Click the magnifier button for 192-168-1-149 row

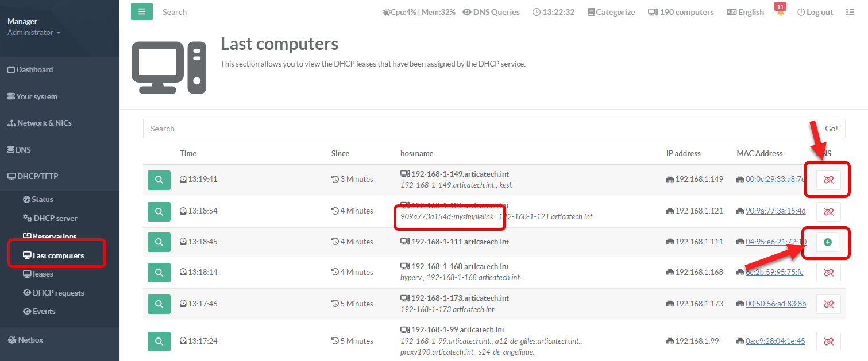coord(159,180)
